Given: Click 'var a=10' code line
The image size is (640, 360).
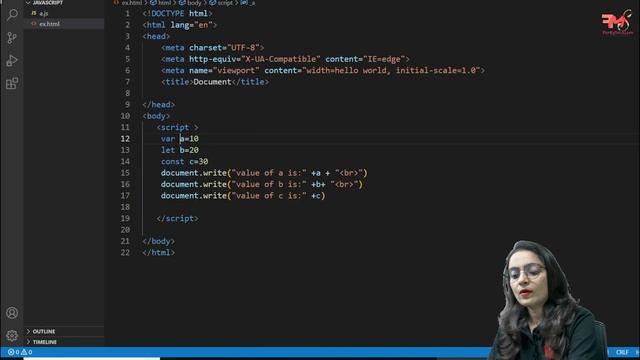Looking at the screenshot, I should coord(180,139).
